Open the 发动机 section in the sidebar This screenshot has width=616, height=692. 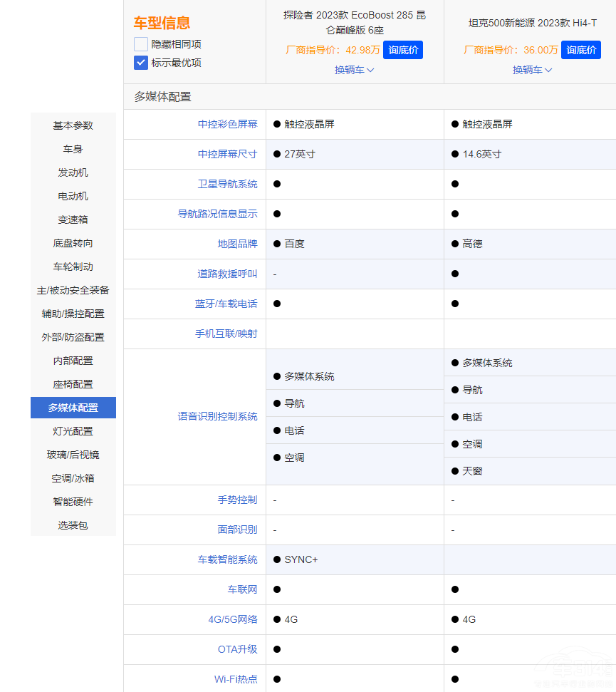tap(73, 172)
